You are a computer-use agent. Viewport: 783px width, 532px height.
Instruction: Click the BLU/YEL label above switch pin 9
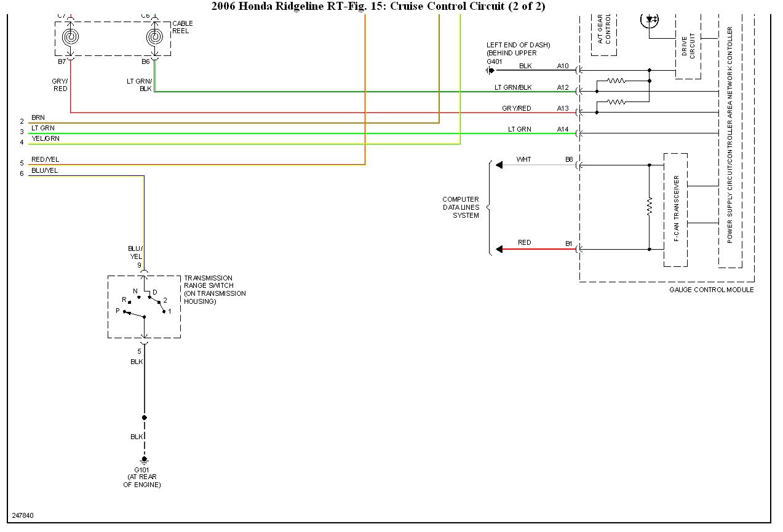click(x=136, y=253)
